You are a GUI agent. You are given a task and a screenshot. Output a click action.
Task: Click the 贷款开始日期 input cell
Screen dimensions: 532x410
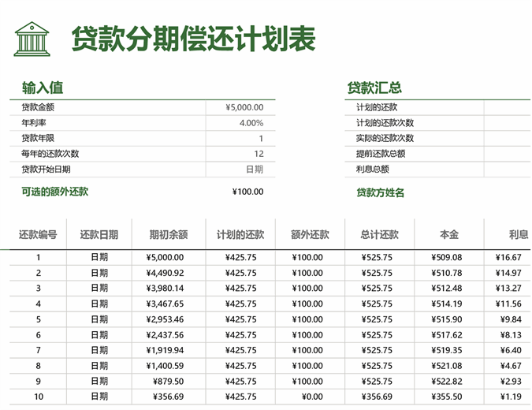point(254,170)
